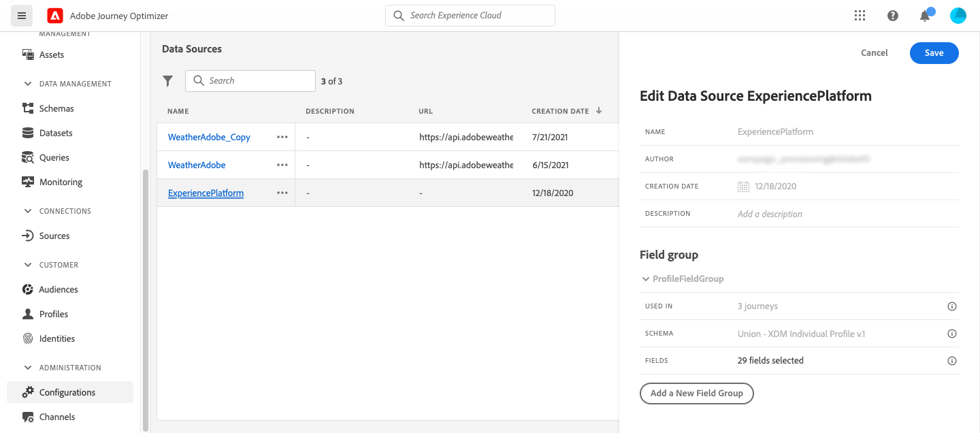Click the filter funnel icon
Image resolution: width=980 pixels, height=433 pixels.
pyautogui.click(x=168, y=81)
